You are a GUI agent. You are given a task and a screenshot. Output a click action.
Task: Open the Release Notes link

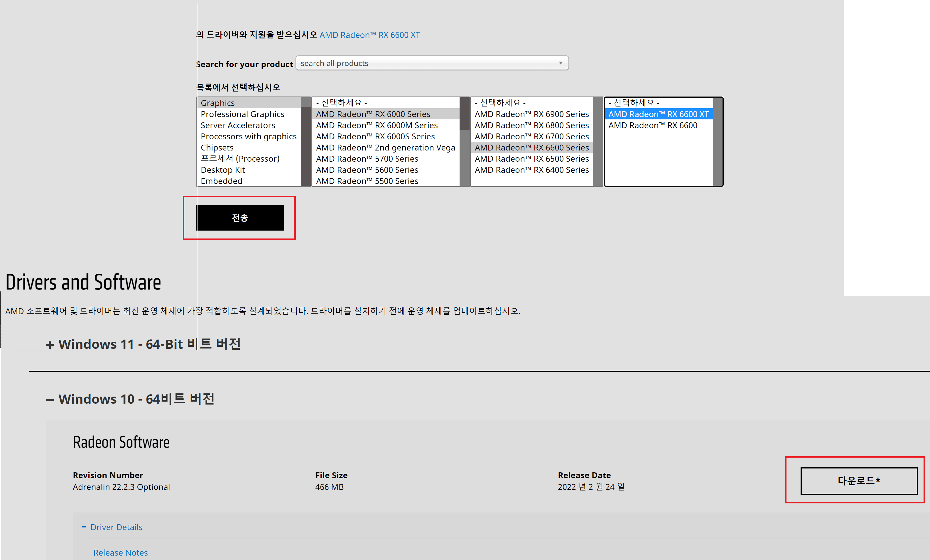tap(120, 552)
